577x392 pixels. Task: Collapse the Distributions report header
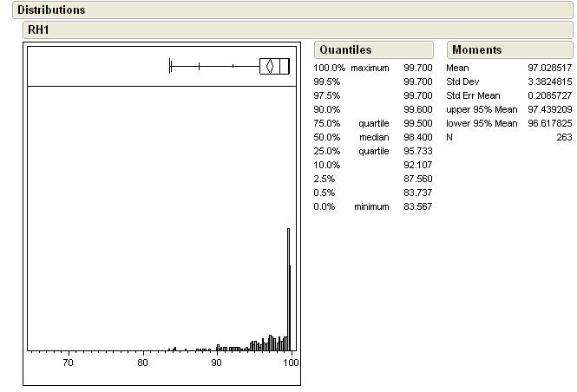tap(51, 10)
